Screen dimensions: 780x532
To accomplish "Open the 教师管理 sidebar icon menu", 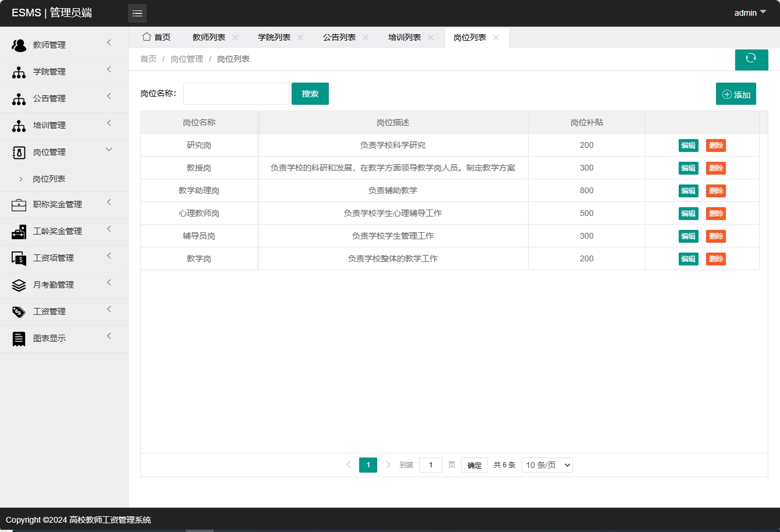I will [18, 44].
